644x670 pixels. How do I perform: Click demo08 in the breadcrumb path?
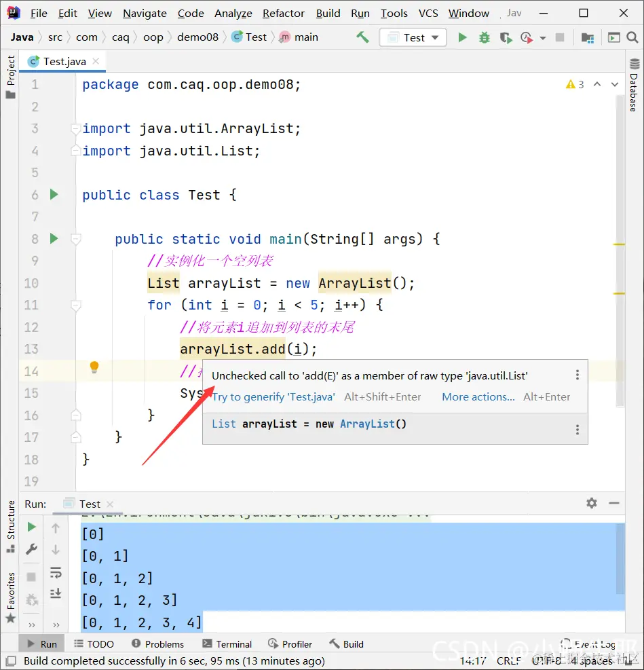click(197, 37)
